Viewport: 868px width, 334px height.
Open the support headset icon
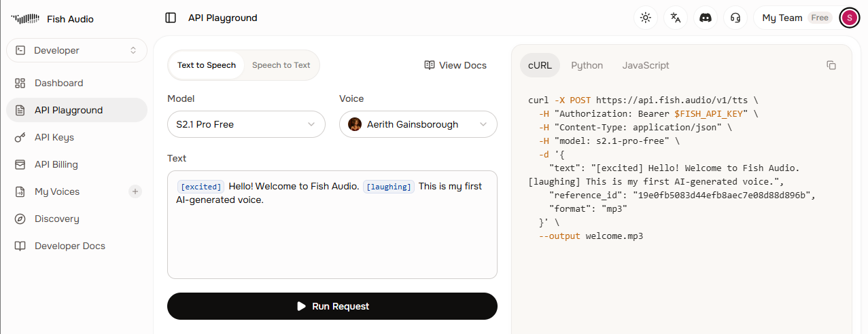(735, 18)
